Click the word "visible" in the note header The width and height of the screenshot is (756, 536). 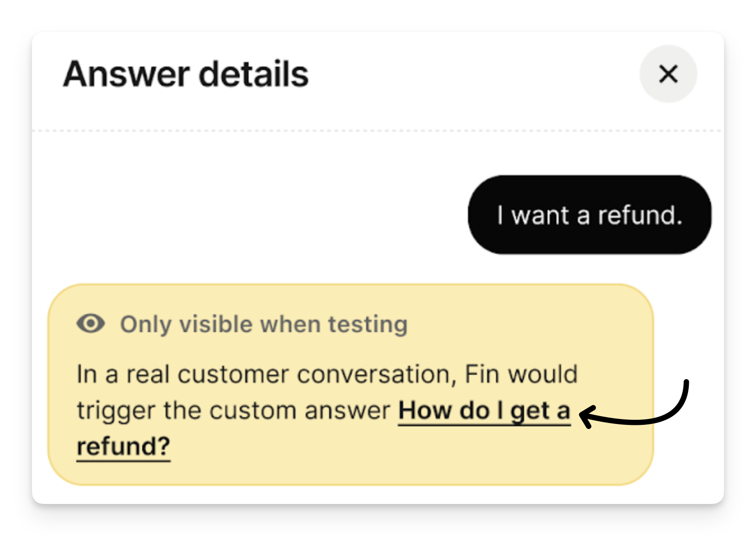click(216, 324)
